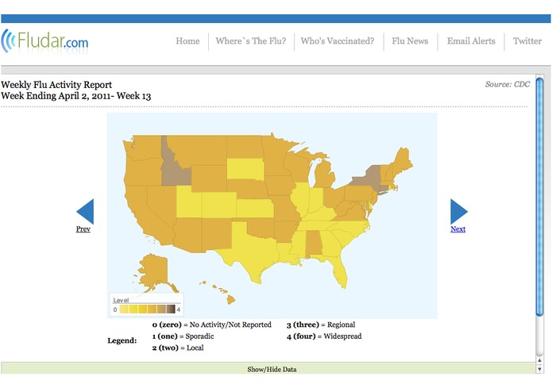
Task: Click the blue vertical scrollbar thumb
Action: point(539,197)
